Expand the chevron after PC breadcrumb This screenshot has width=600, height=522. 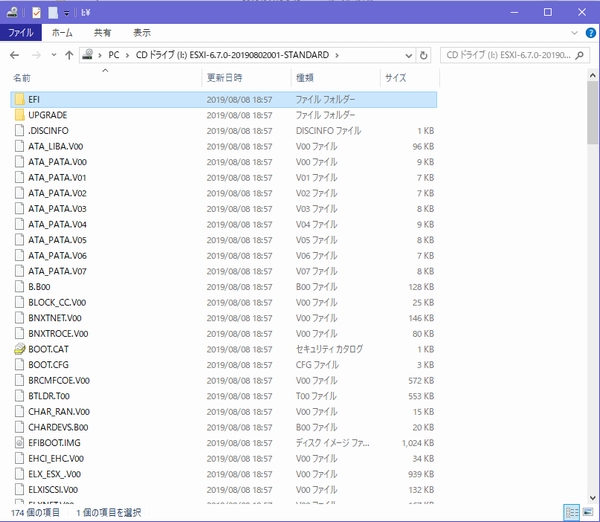click(127, 55)
